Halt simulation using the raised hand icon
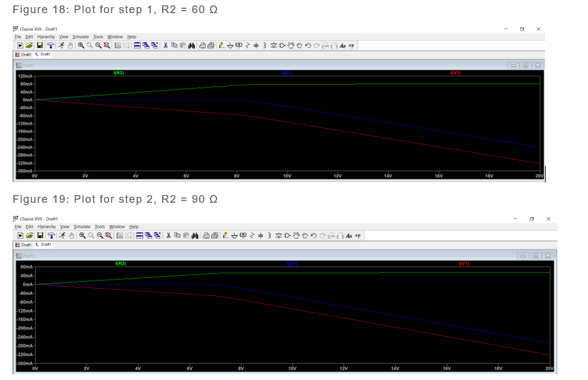The height and width of the screenshot is (380, 588). coord(72,45)
